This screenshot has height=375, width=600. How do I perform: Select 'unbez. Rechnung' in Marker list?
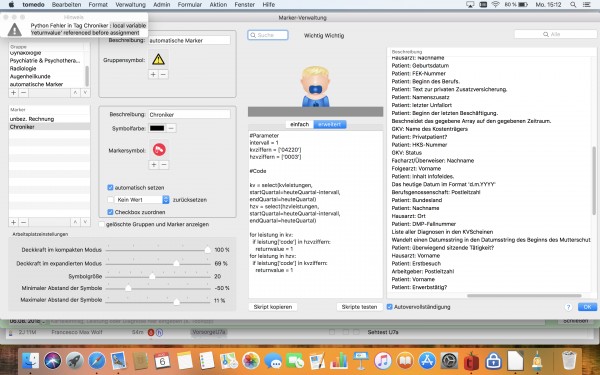(x=49, y=119)
